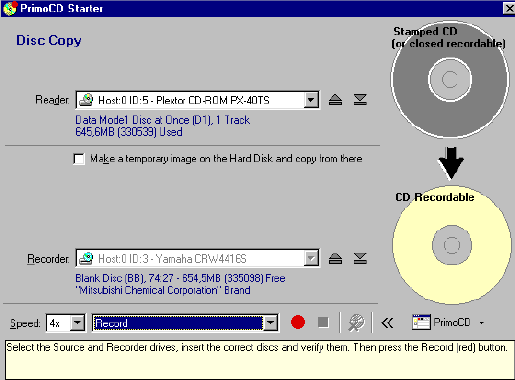Open the PrimoCD menu arrow
The height and width of the screenshot is (380, 515).
tap(482, 323)
